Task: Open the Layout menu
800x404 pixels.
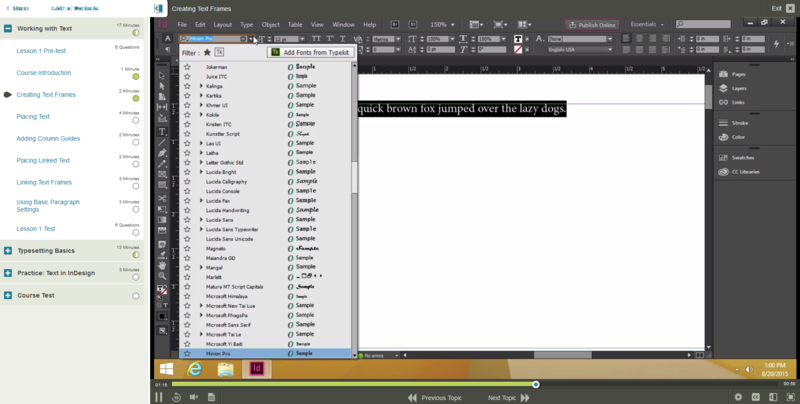Action: pos(222,24)
